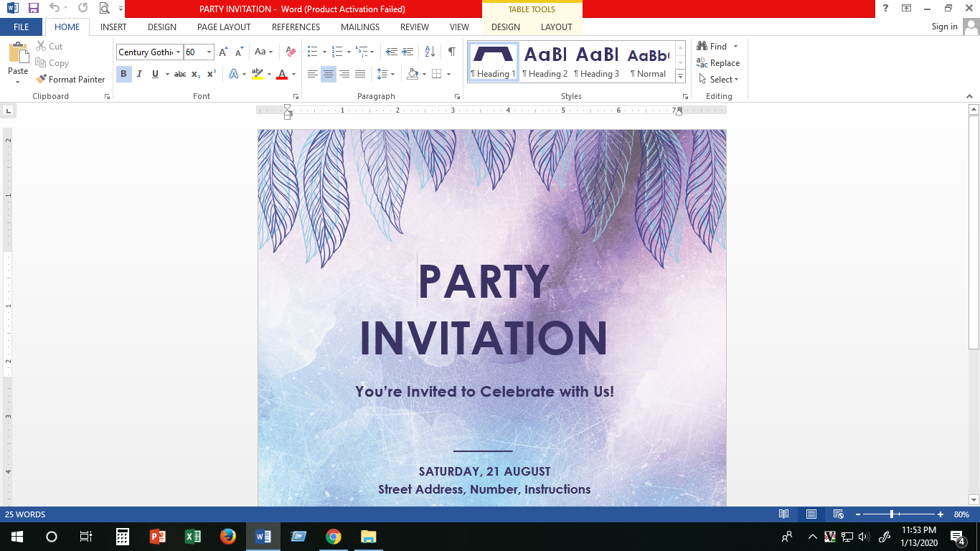Click the Show/Hide paragraph marks icon

pos(451,52)
